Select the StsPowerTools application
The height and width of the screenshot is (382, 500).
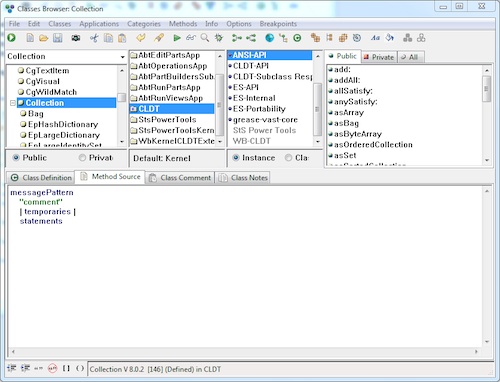(167, 120)
